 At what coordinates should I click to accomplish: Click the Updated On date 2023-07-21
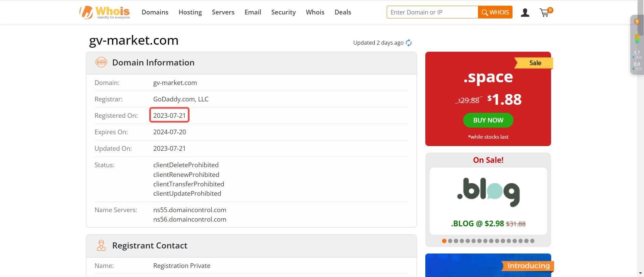[x=169, y=148]
